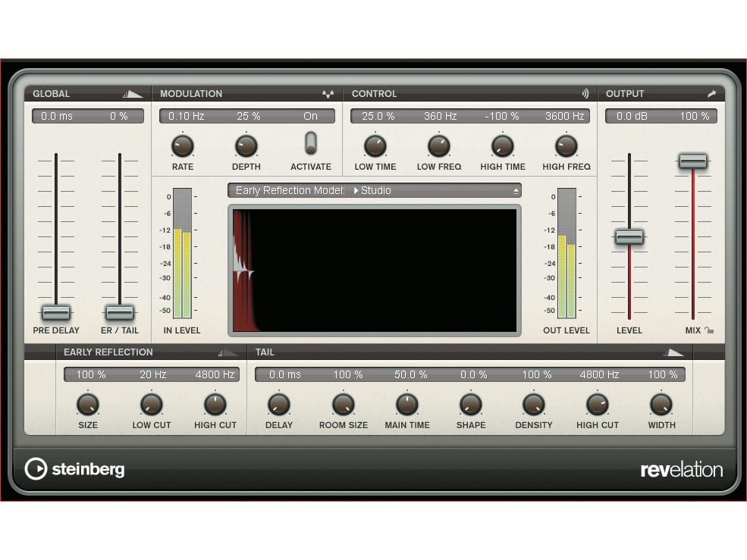The height and width of the screenshot is (560, 747).
Task: Click the Output section arrow icon
Action: (712, 94)
